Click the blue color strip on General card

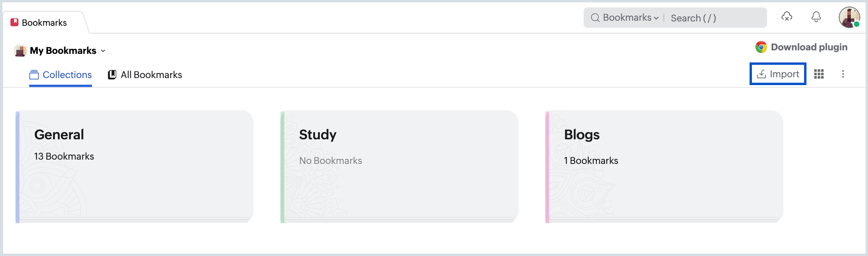point(18,167)
